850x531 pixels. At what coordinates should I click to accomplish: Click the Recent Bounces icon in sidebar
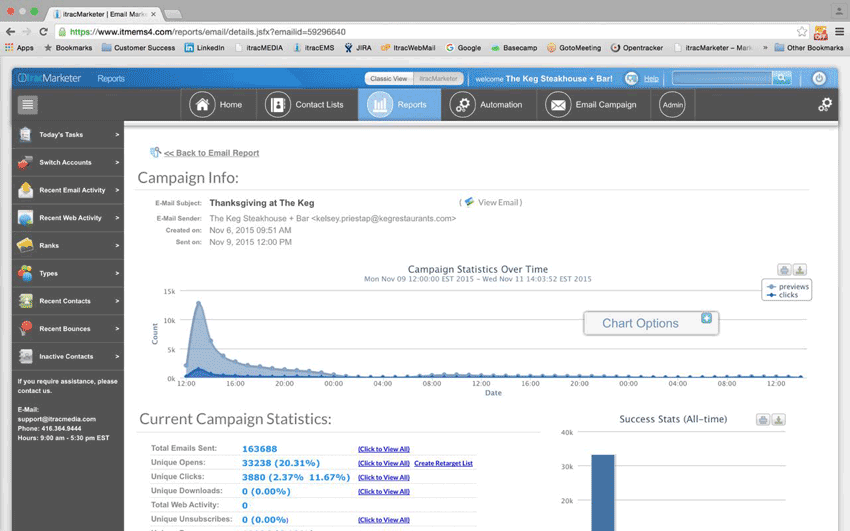click(25, 328)
